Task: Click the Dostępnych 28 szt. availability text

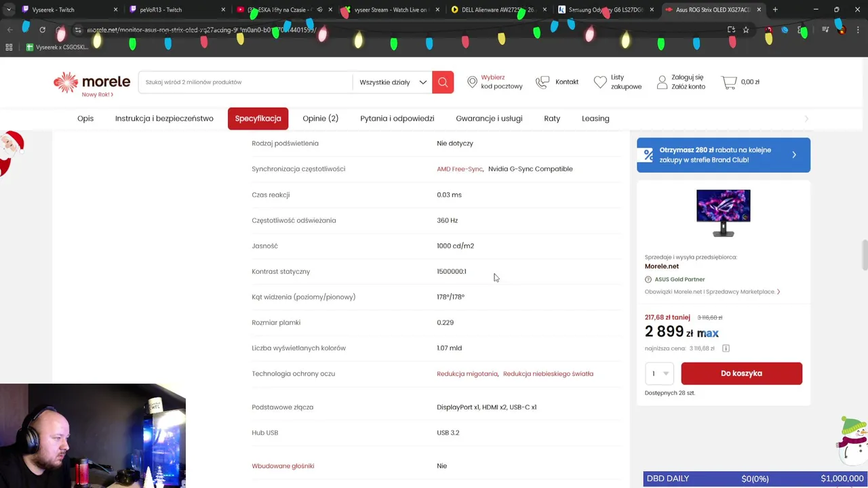Action: click(x=670, y=393)
